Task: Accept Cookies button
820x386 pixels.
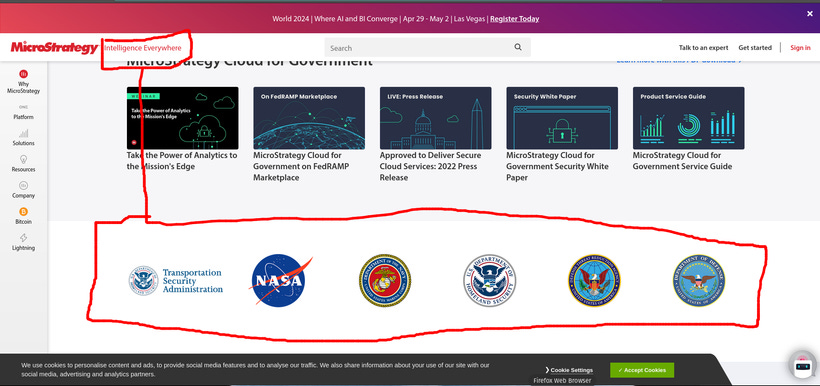Action: [x=642, y=370]
